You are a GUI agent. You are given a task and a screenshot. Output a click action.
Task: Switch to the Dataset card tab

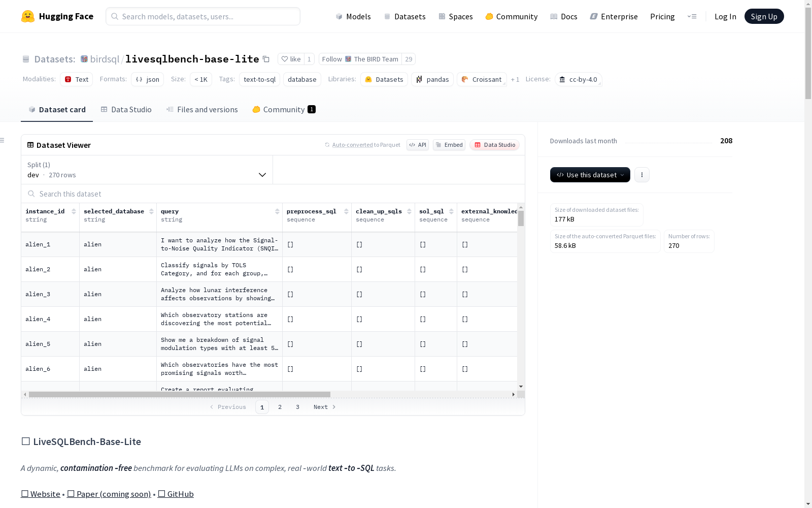57,110
